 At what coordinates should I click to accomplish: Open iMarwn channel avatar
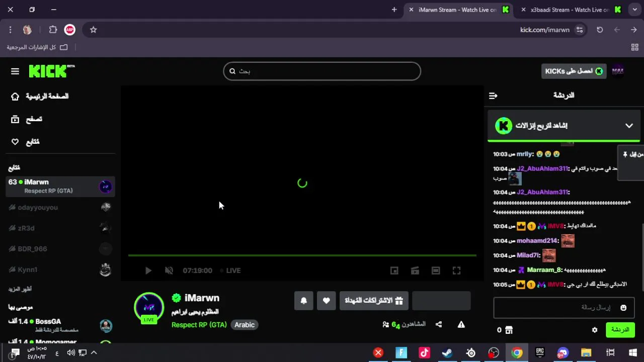click(x=149, y=307)
